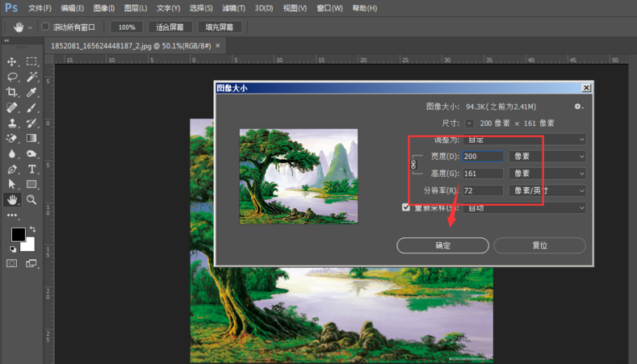Select the Crop tool
Viewport: 637px width, 364px height.
[12, 92]
